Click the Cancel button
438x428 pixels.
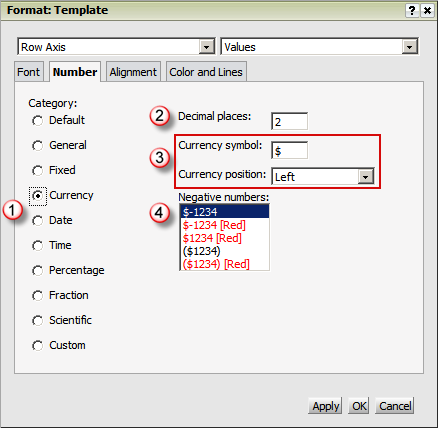pyautogui.click(x=395, y=406)
